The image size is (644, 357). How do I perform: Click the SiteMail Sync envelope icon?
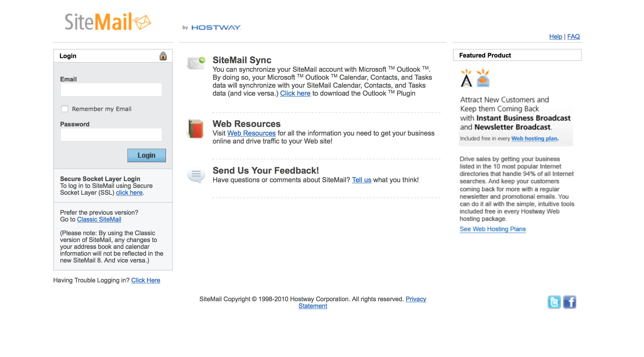pyautogui.click(x=196, y=63)
